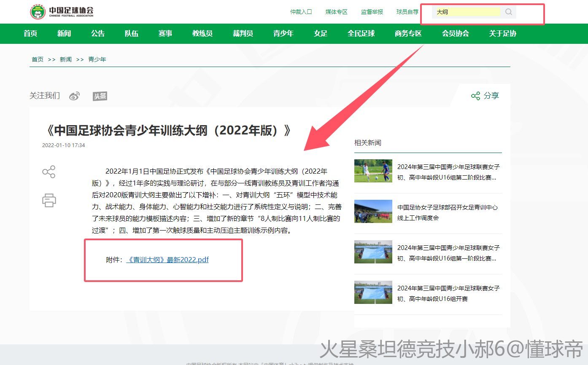Print the article using printer icon
This screenshot has height=365, width=588.
pyautogui.click(x=49, y=200)
